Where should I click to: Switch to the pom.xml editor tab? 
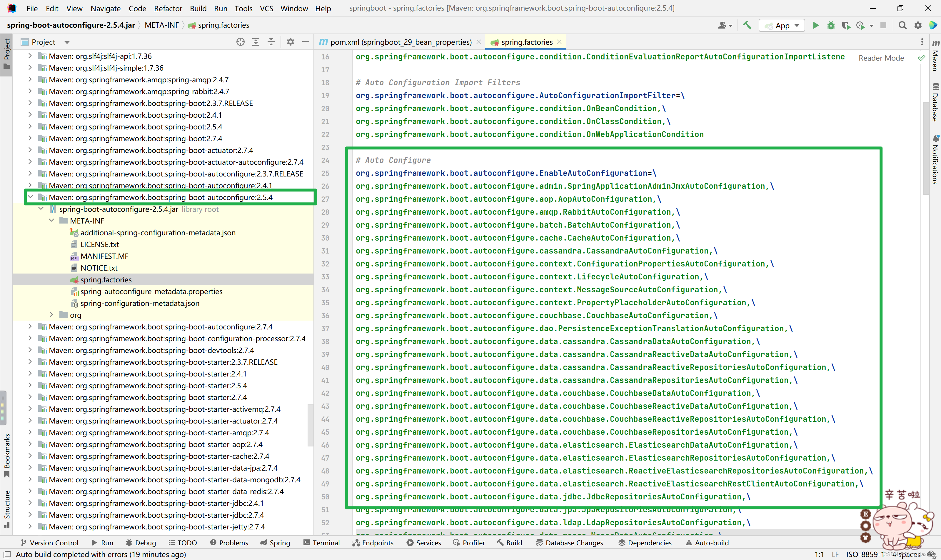pos(400,42)
